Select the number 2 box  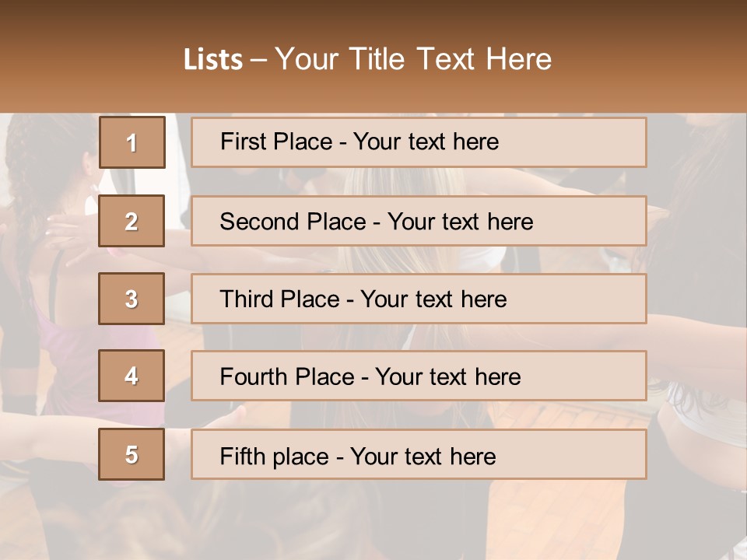point(132,221)
